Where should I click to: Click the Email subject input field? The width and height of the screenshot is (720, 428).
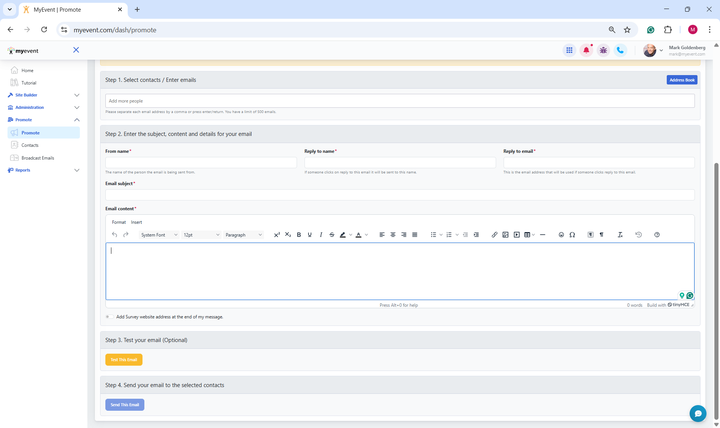coord(400,195)
